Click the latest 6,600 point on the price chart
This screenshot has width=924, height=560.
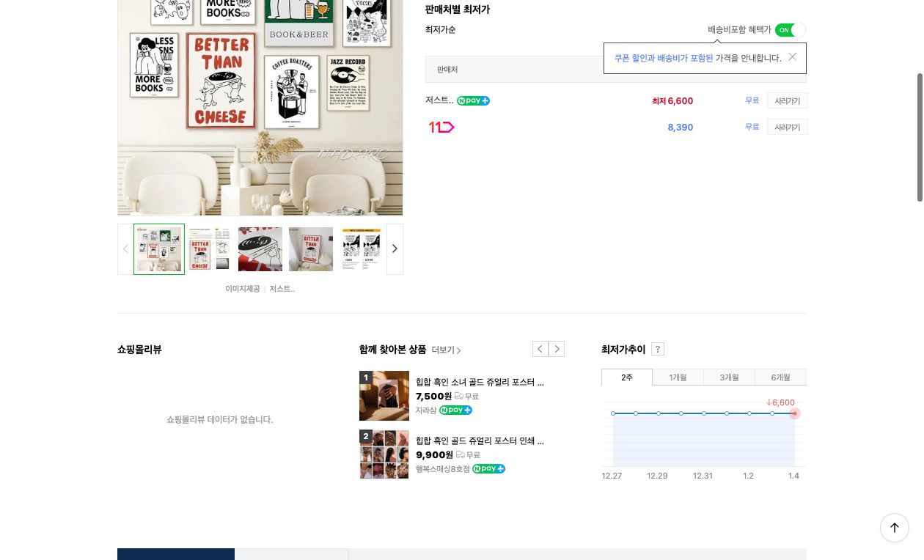(794, 413)
